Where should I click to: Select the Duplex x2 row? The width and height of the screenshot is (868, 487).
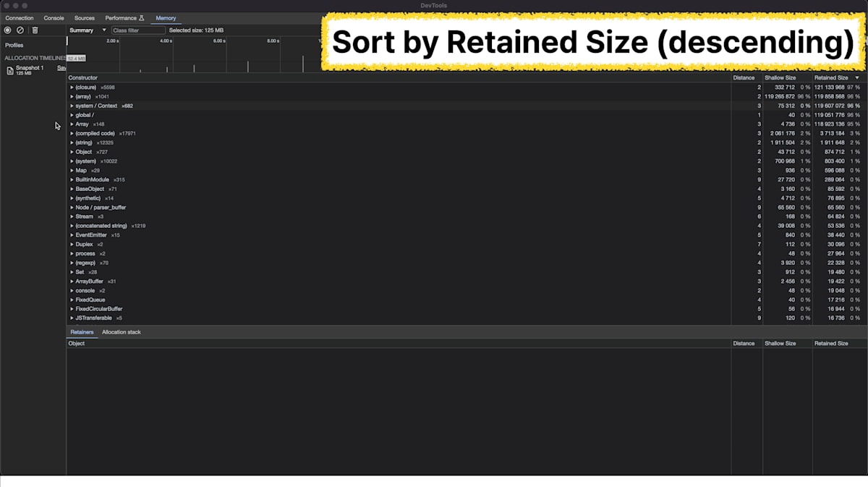click(x=466, y=244)
